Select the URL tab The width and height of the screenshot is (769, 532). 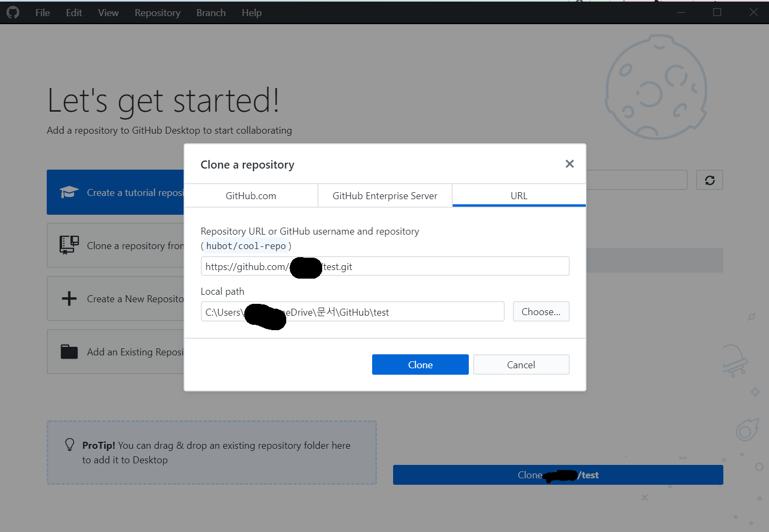click(519, 196)
